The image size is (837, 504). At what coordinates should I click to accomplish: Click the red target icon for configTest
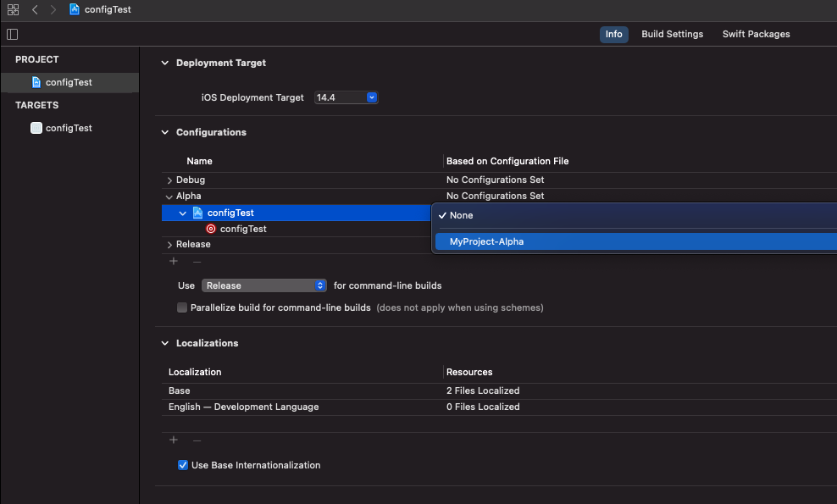(x=211, y=229)
